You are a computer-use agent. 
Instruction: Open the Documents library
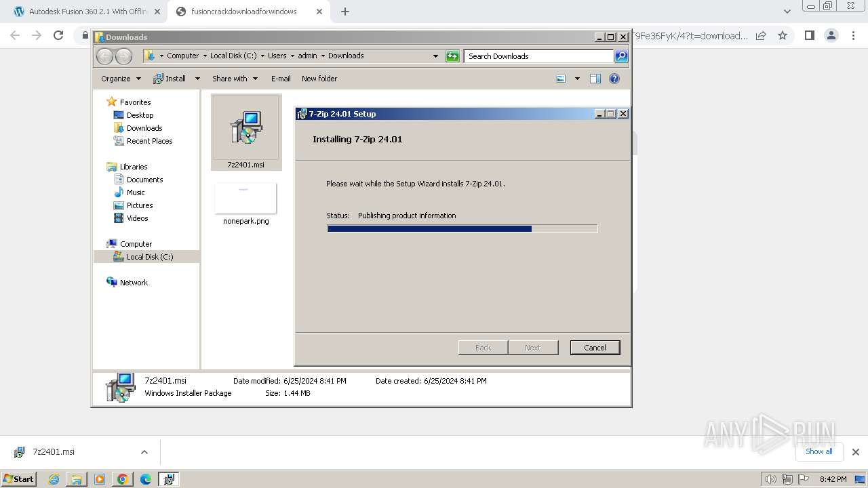tap(144, 180)
